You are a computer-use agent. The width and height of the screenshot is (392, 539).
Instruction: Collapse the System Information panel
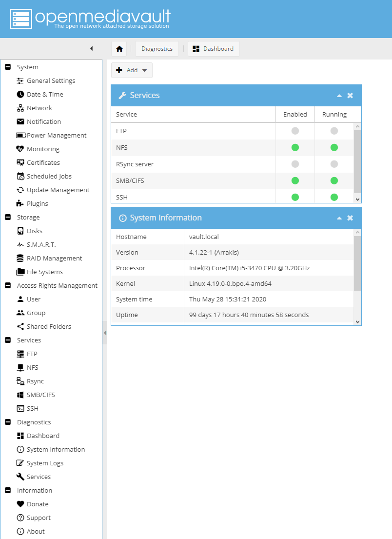tap(339, 218)
